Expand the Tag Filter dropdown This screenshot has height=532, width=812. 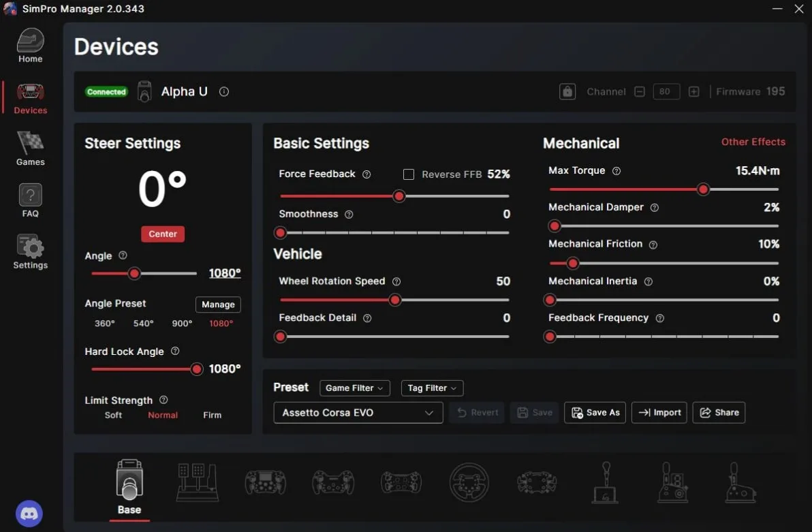pos(432,388)
